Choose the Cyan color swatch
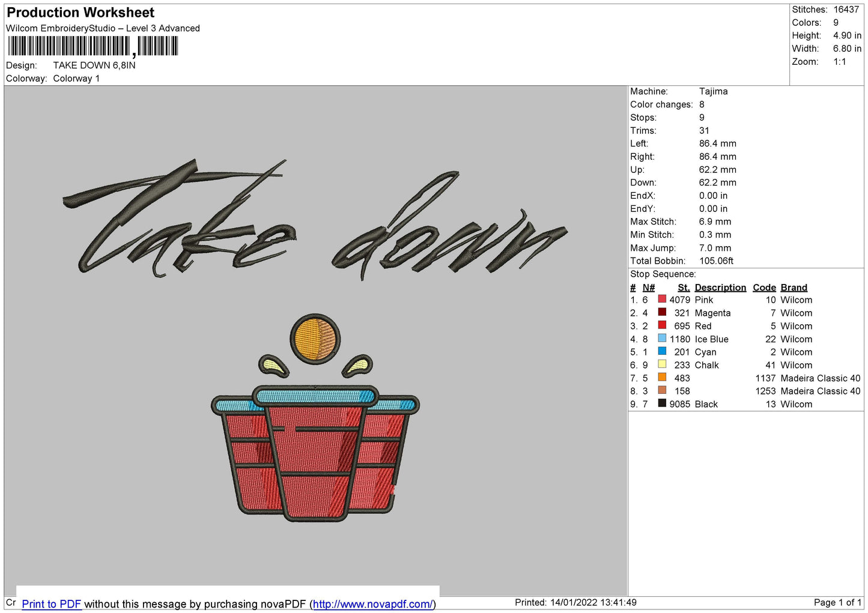The width and height of the screenshot is (868, 613). [662, 351]
